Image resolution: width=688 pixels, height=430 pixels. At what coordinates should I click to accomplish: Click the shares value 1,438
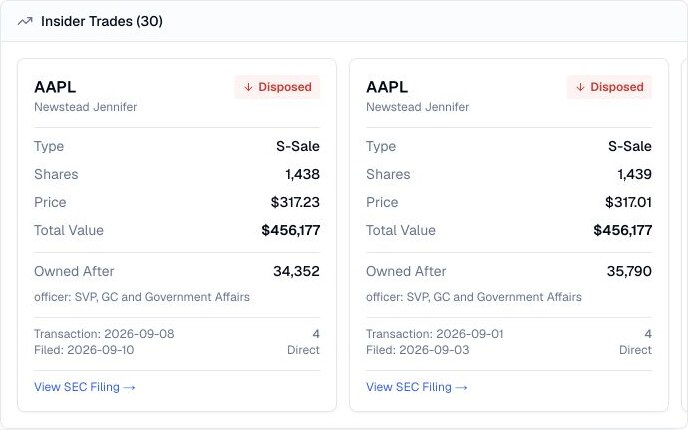(x=302, y=174)
